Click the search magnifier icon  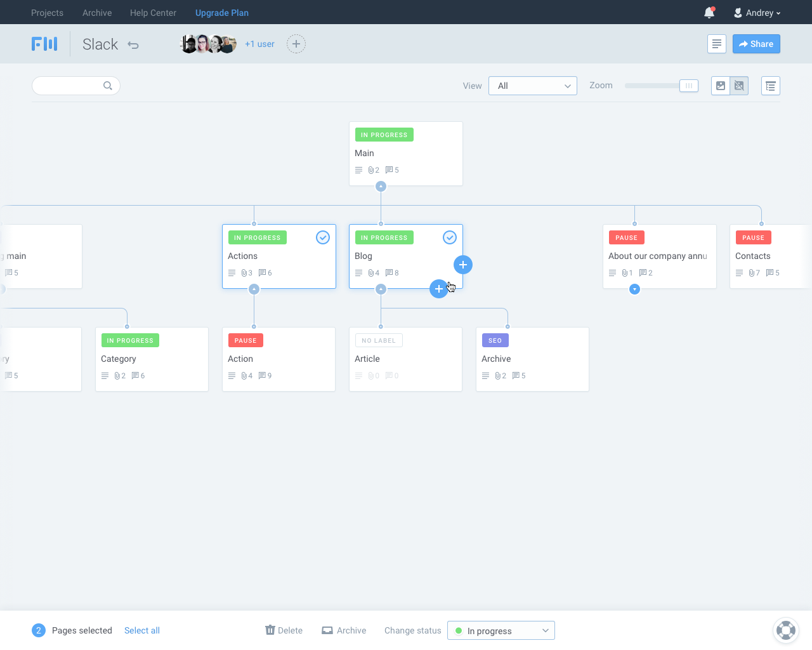click(x=108, y=86)
